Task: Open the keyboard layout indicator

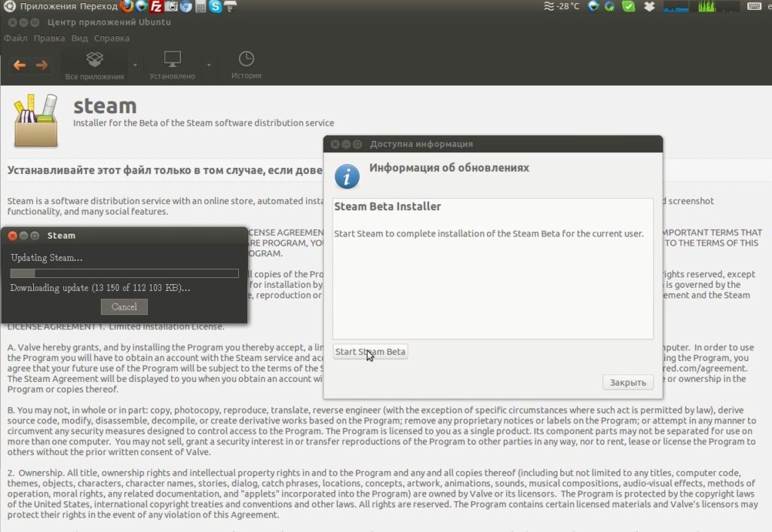Action: [x=754, y=6]
